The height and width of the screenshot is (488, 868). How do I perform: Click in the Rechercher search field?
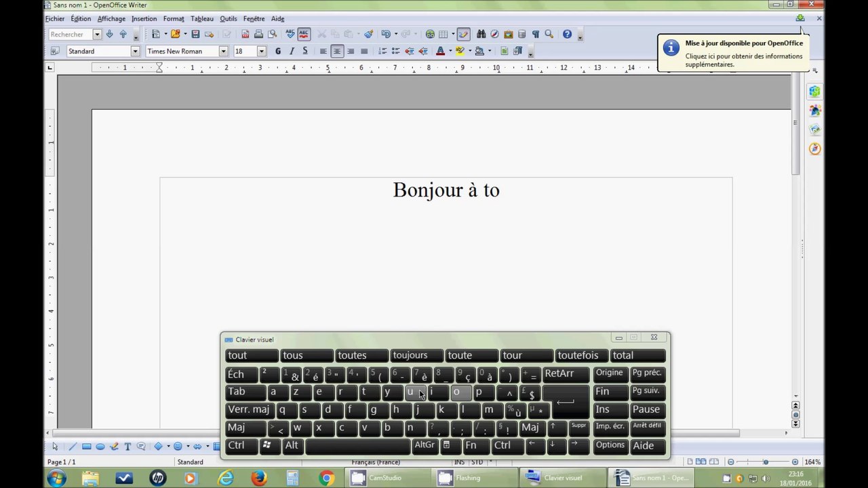[70, 34]
